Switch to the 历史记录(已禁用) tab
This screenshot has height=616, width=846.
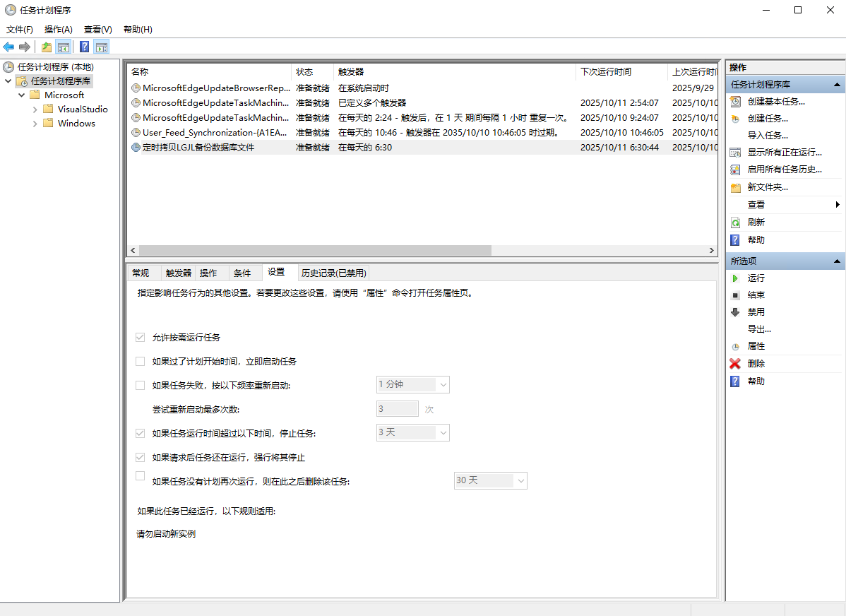(x=333, y=273)
